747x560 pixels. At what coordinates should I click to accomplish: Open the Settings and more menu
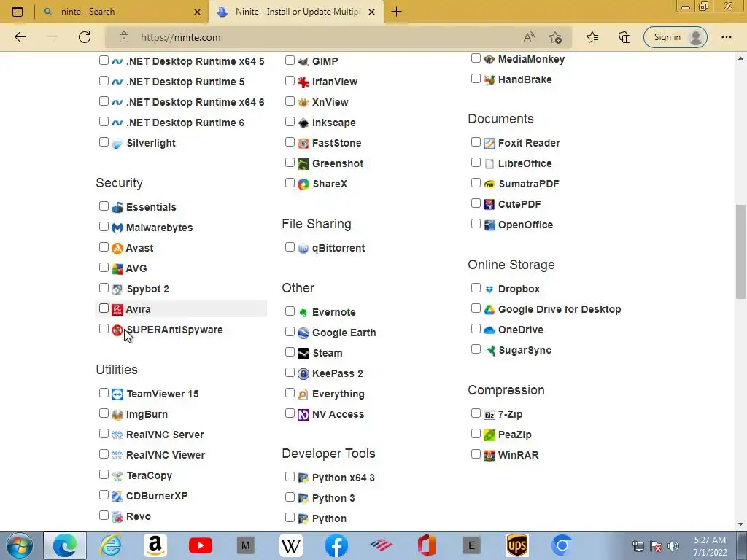[x=726, y=37]
